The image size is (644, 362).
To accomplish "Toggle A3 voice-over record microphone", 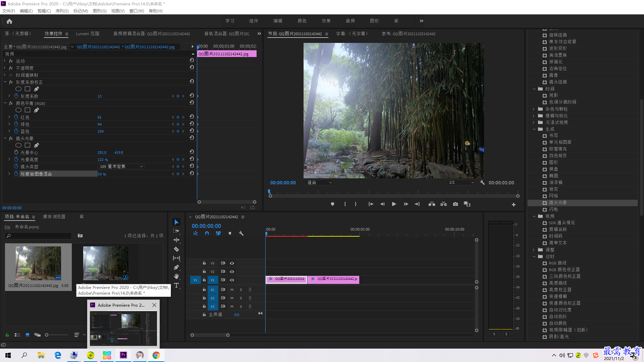I will pyautogui.click(x=250, y=306).
